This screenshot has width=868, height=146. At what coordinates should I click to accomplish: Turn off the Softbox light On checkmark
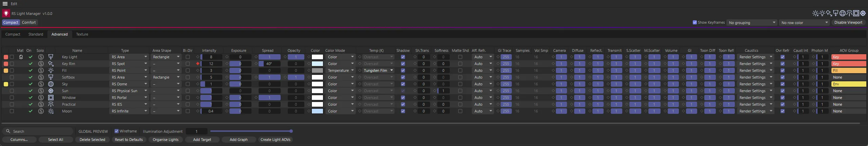click(x=31, y=77)
